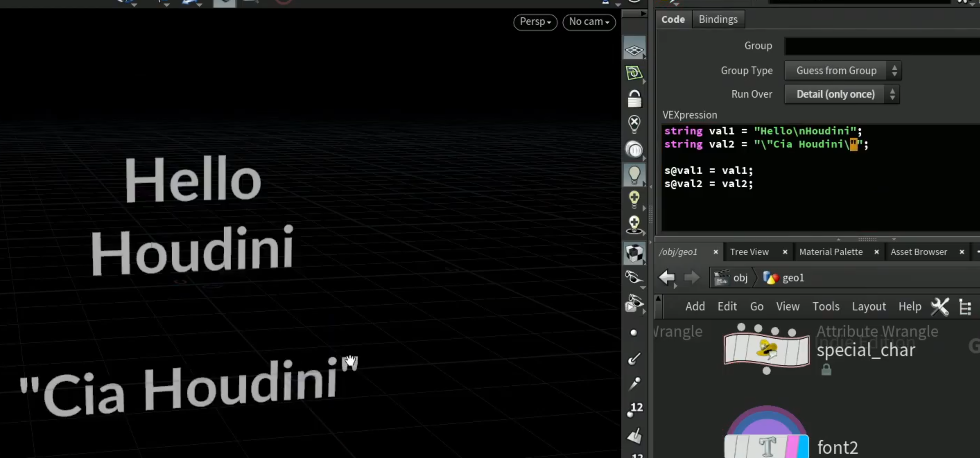Viewport: 980px width, 458px height.
Task: Select the /obj/geo1 network tab
Action: click(x=678, y=252)
